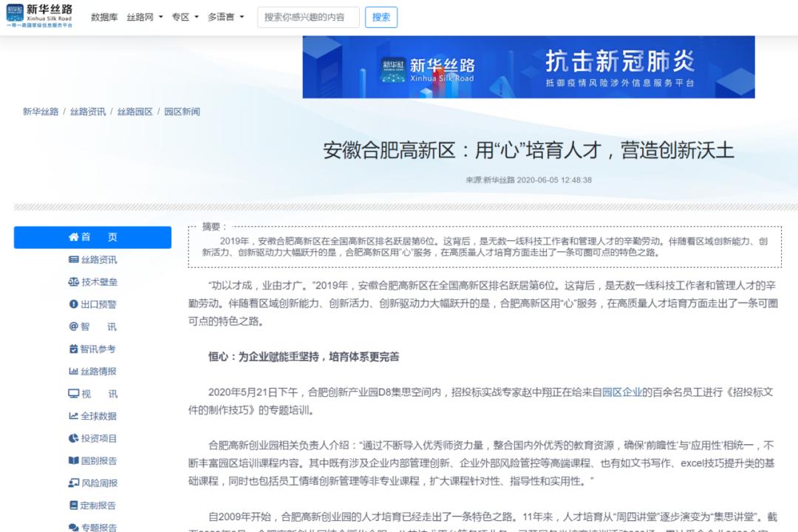
Task: Click the 摘要 summary label
Action: 214,227
